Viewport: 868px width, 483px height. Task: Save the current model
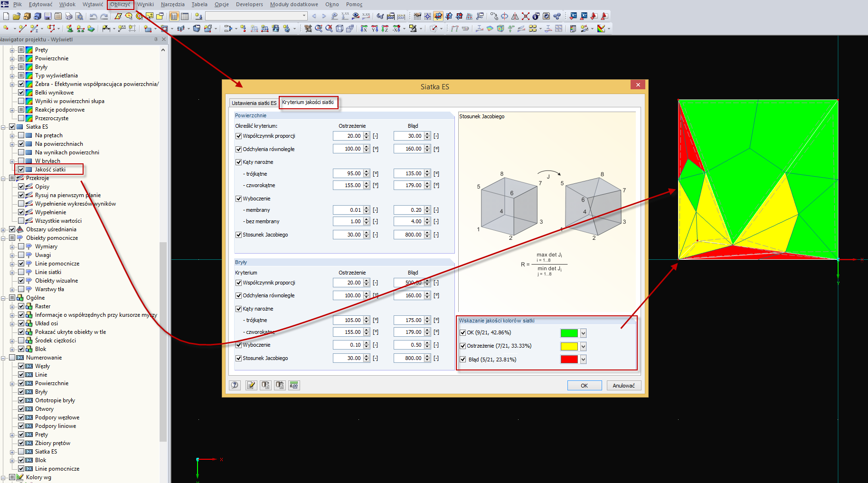[x=48, y=16]
